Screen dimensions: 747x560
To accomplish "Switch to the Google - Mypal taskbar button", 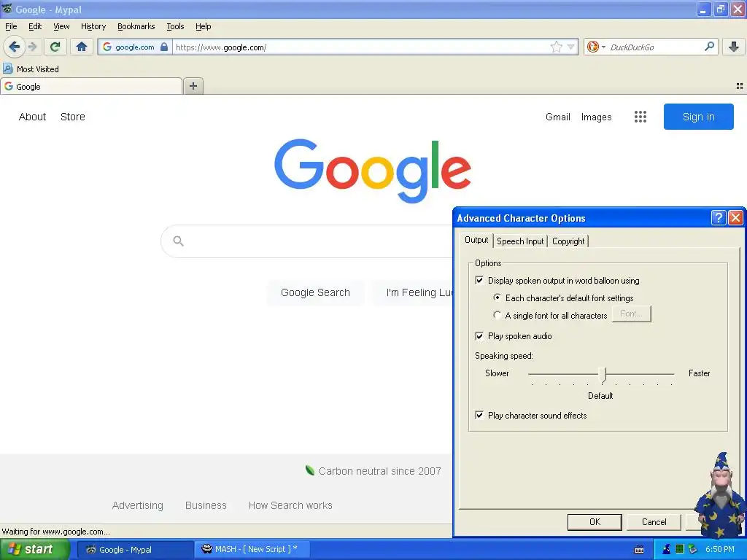I will click(135, 550).
